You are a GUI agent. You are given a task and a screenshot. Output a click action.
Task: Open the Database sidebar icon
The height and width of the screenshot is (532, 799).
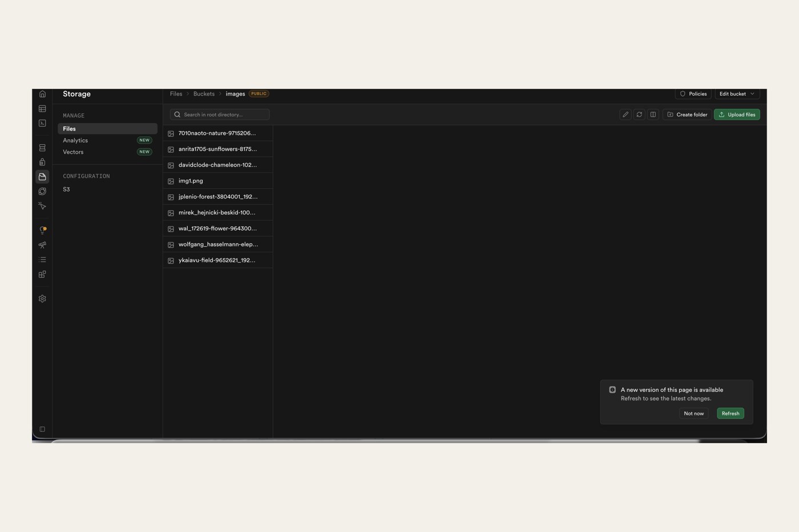42,148
